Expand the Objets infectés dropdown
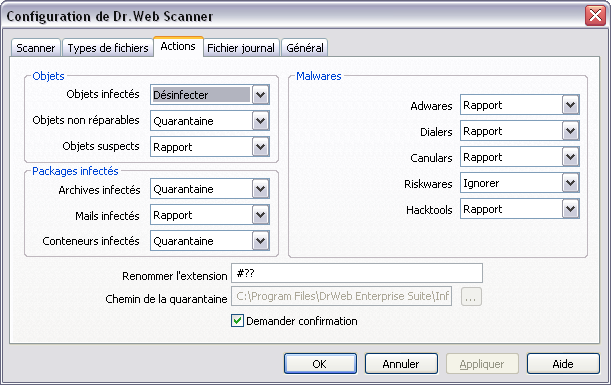611x385 pixels. (260, 95)
